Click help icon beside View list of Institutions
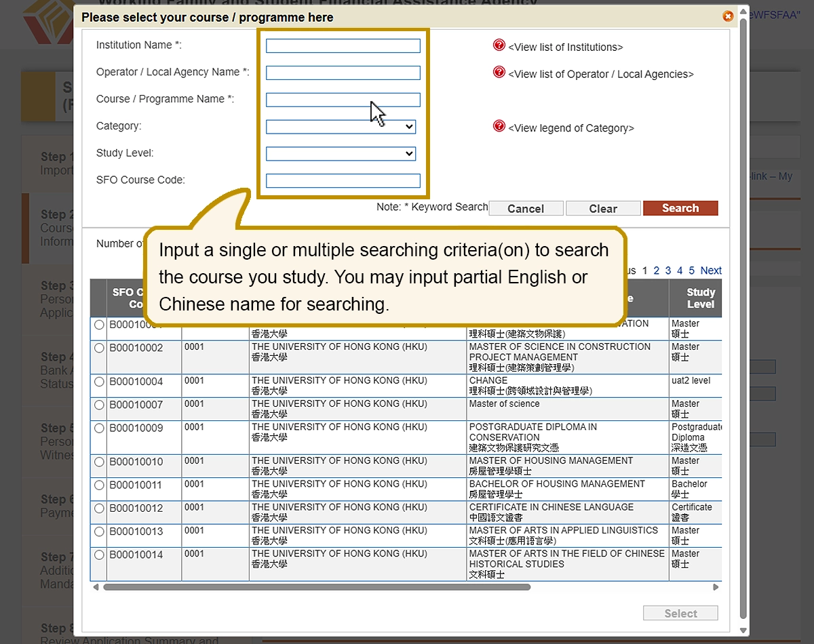The image size is (814, 644). point(499,45)
